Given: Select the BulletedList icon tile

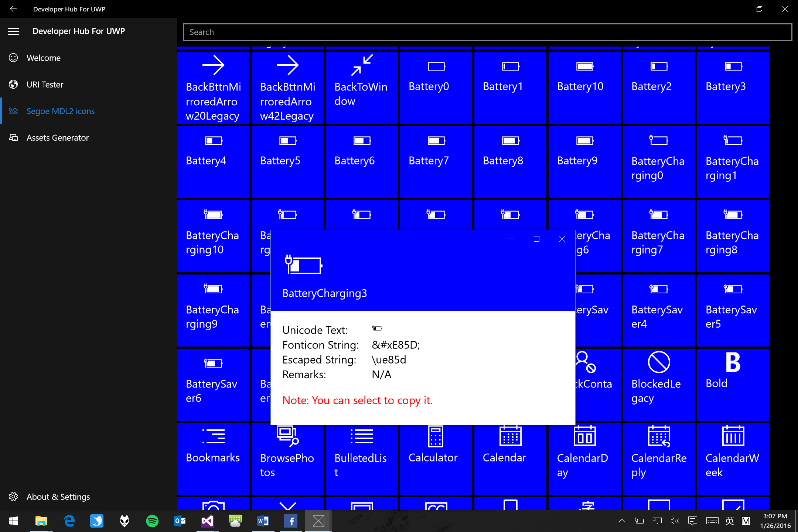Looking at the screenshot, I should click(362, 460).
